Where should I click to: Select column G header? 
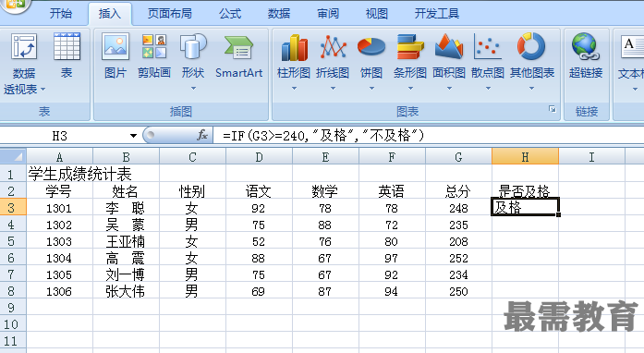[458, 156]
